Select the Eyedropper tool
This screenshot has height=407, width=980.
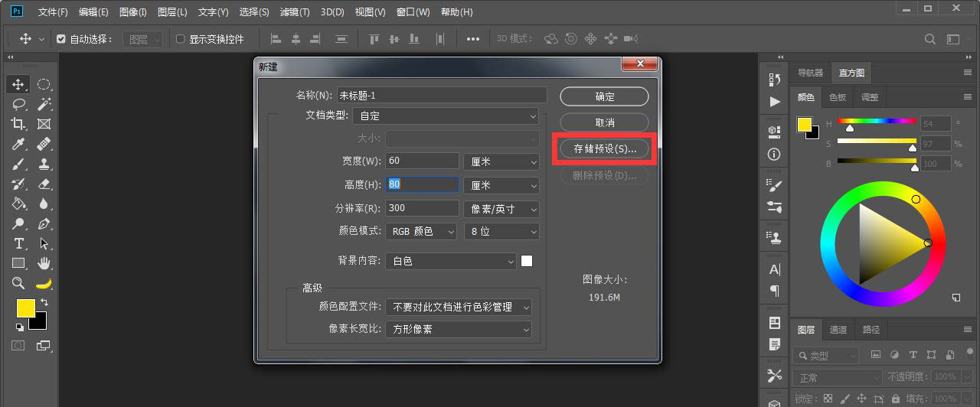click(18, 144)
